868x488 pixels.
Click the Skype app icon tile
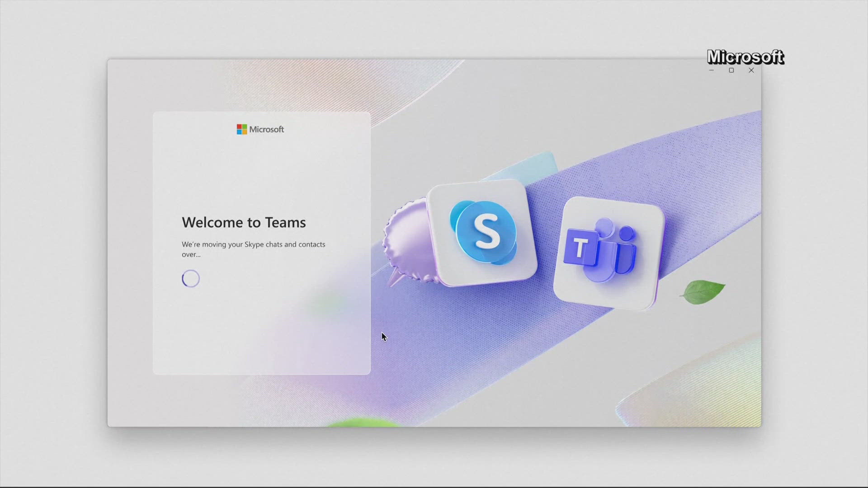pyautogui.click(x=482, y=232)
